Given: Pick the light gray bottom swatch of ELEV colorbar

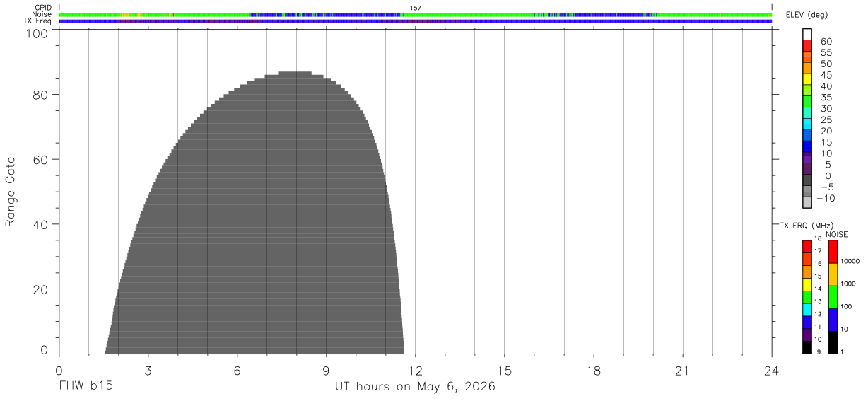Looking at the screenshot, I should (807, 202).
